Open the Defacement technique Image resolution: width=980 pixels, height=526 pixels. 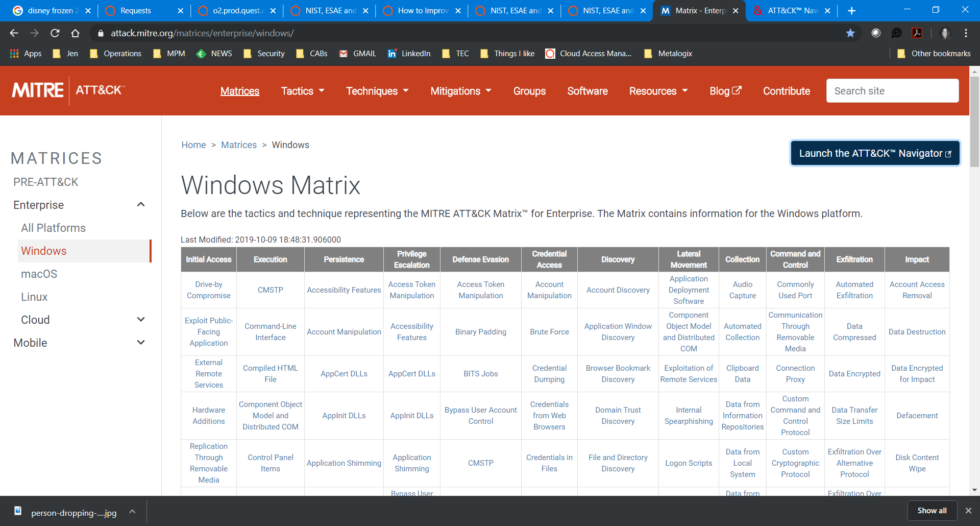(x=917, y=416)
